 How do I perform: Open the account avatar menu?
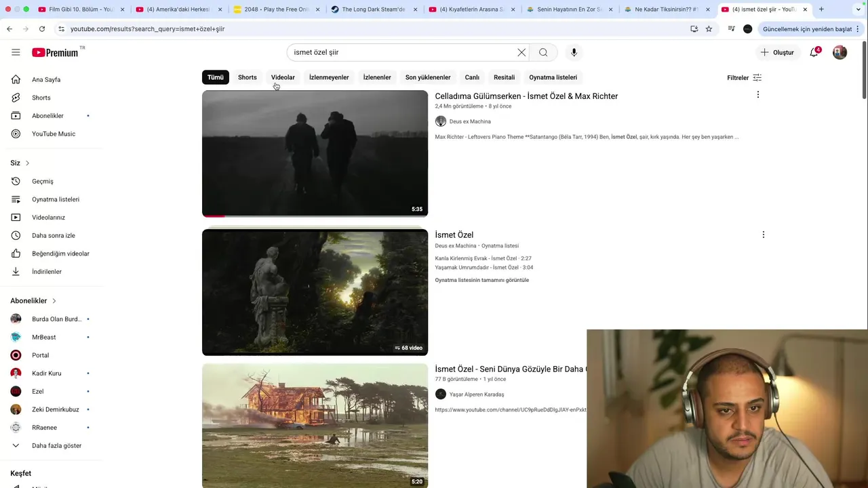840,52
